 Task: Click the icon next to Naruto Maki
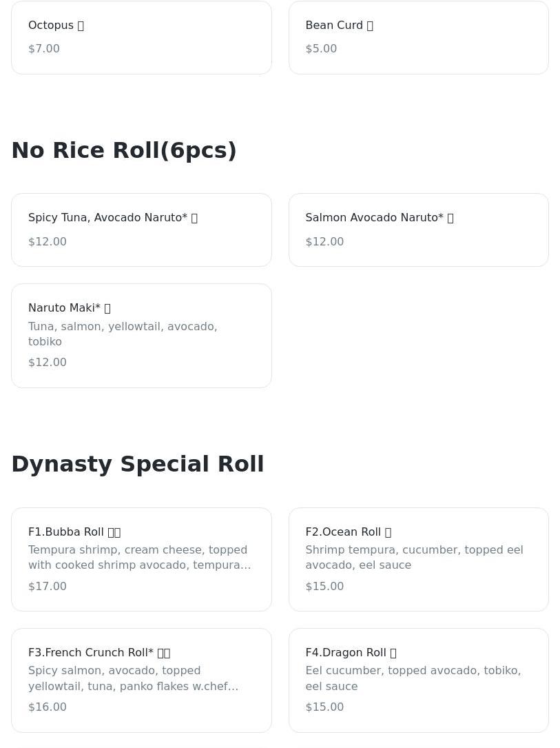[x=107, y=308]
